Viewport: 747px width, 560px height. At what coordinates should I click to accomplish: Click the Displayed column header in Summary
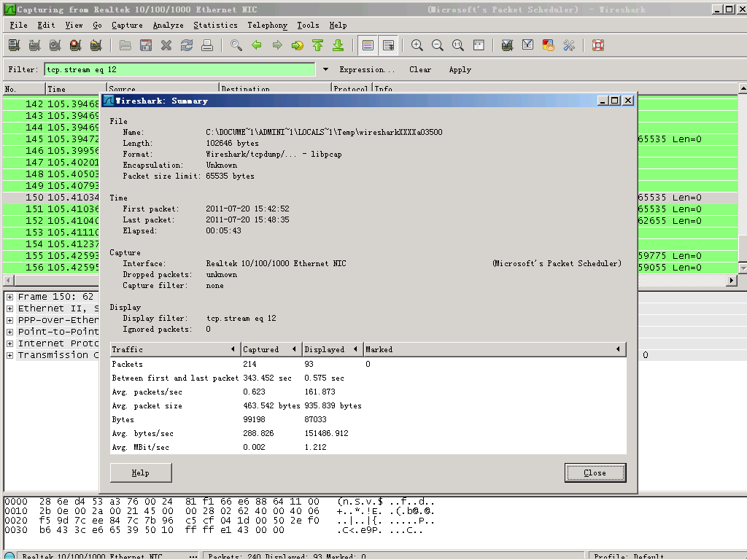click(x=332, y=349)
